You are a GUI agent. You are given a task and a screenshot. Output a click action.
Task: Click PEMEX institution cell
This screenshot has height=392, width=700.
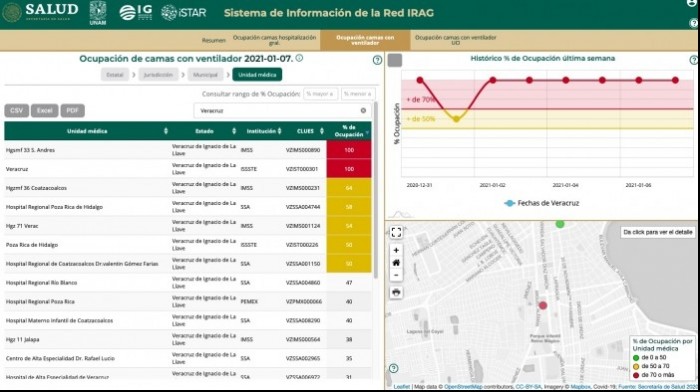(249, 302)
